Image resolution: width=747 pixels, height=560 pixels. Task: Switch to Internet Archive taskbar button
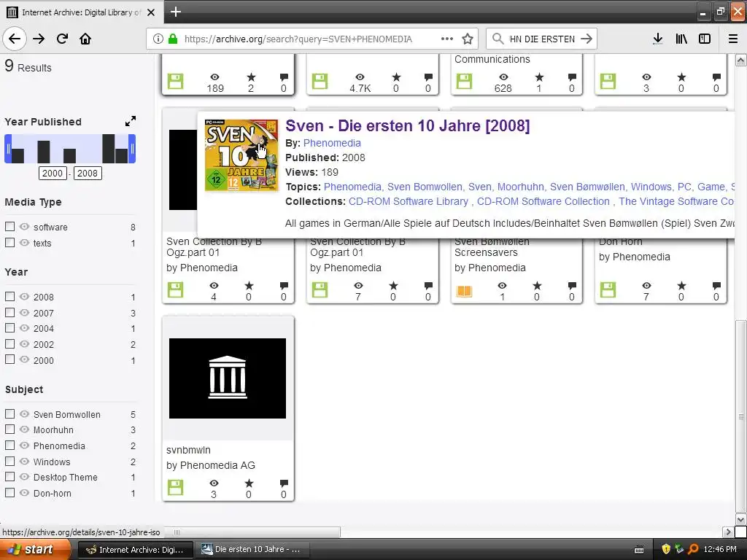(135, 550)
